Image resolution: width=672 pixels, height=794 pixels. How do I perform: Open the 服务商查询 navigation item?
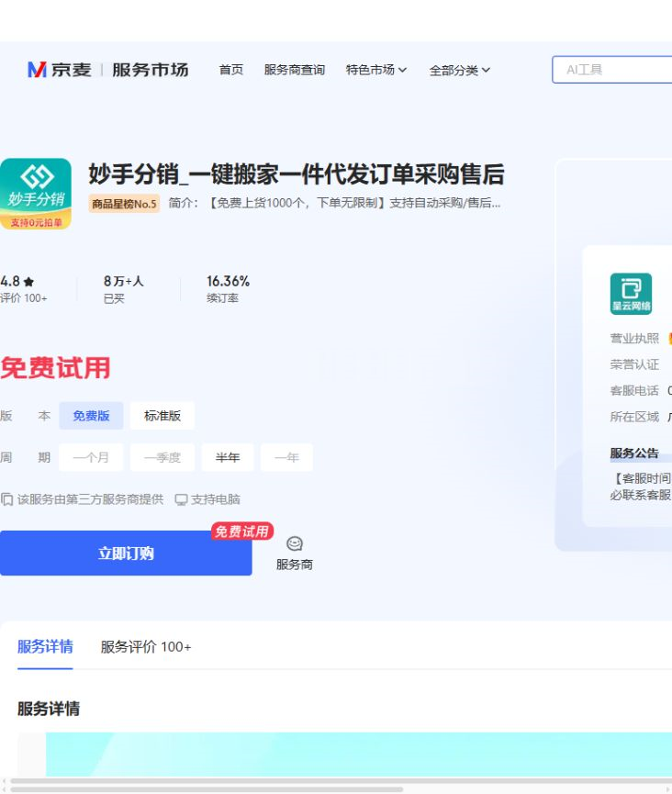(294, 70)
